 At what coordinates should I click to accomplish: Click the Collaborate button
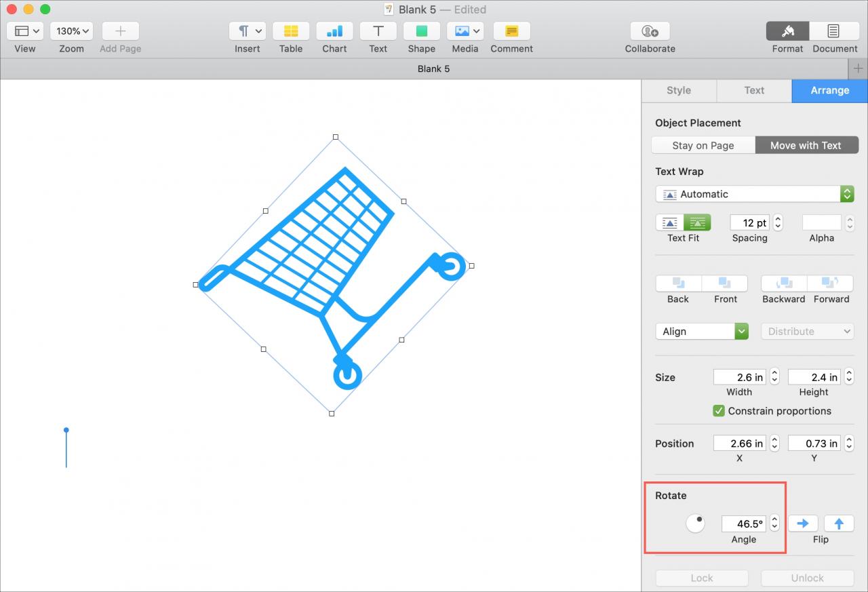click(650, 31)
